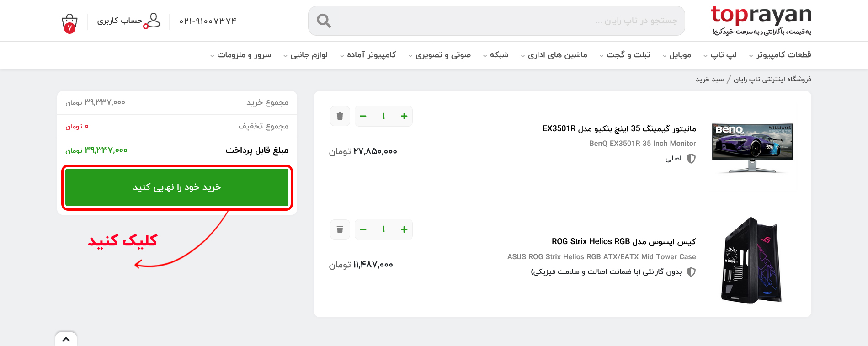Click مجموع تخفیف label
868x346 pixels.
pos(263,126)
